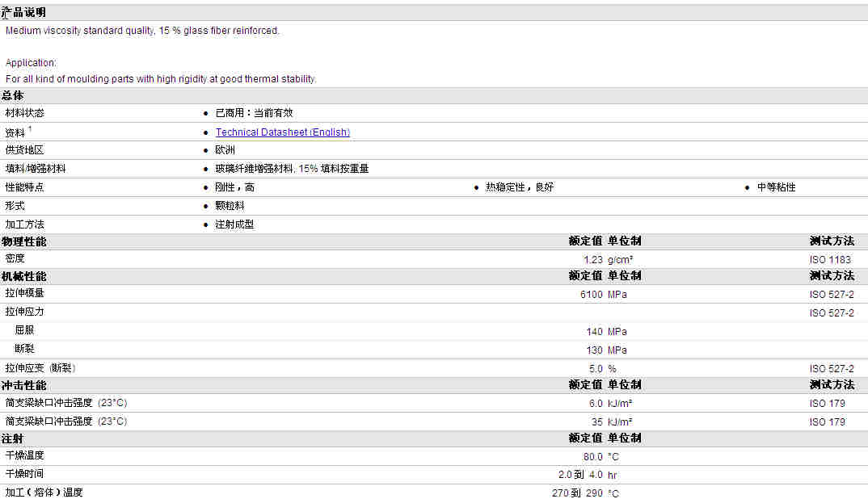Click the 拉伸应变 (断裂) row label
868x499 pixels.
pos(40,368)
